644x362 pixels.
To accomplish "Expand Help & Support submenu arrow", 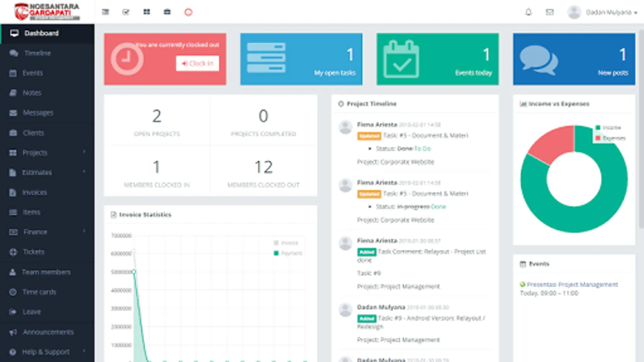I will tap(84, 351).
